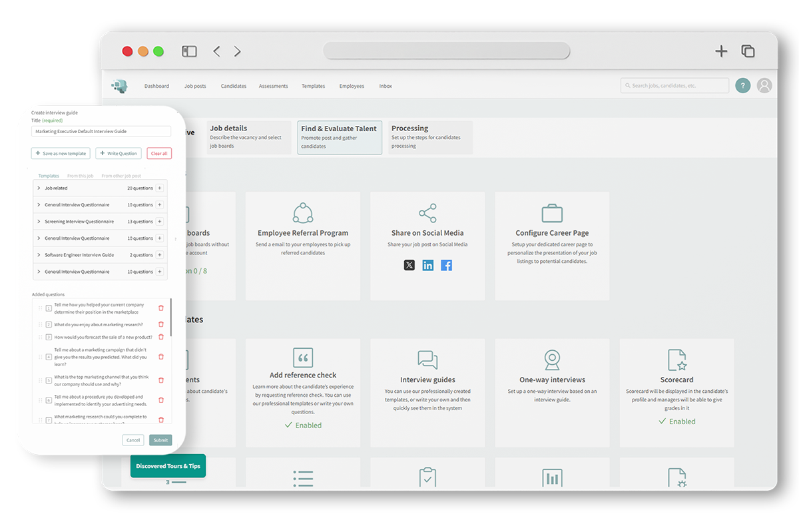Viewport: 799px width, 532px height.
Task: Share job post via LinkedIn icon
Action: (x=427, y=265)
